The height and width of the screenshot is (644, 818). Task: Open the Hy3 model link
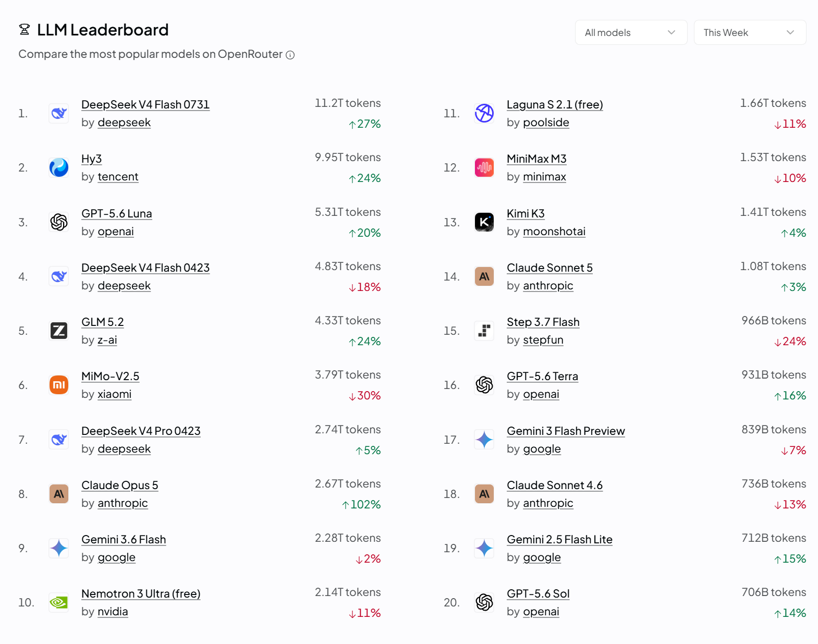91,159
